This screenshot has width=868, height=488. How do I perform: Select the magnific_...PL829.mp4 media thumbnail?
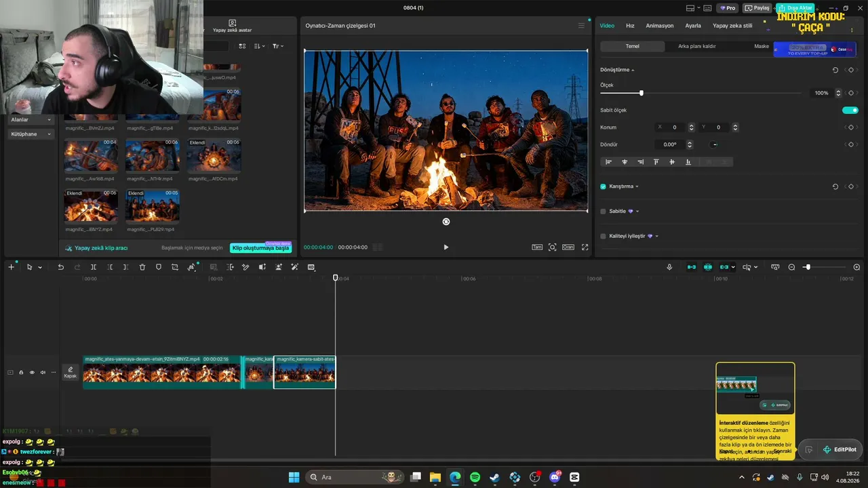click(x=153, y=205)
